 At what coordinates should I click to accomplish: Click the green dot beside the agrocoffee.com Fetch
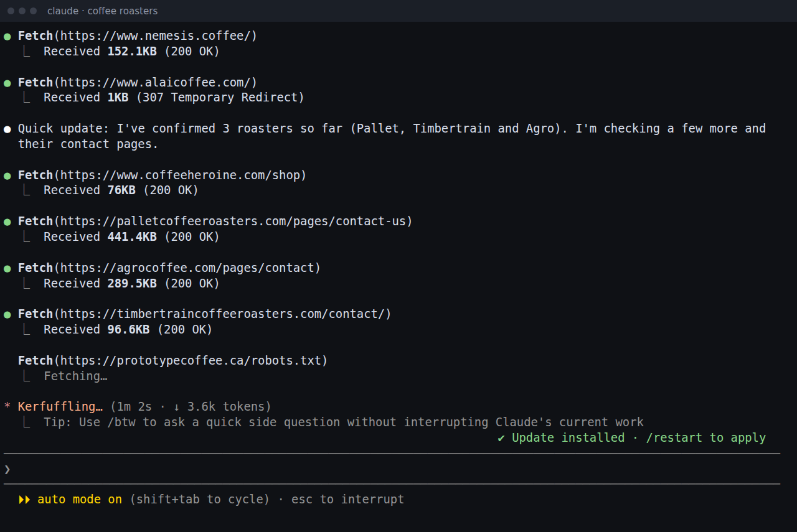click(7, 269)
